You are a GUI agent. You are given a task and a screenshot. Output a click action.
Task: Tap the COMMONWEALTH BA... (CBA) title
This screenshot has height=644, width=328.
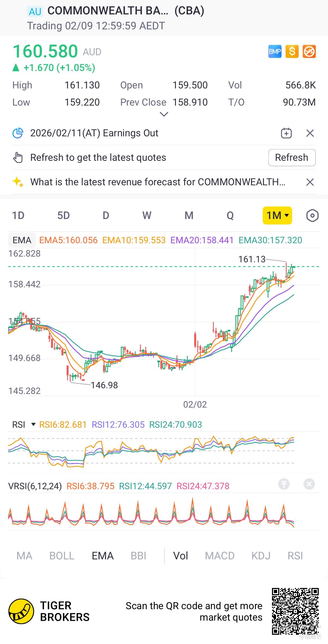[126, 11]
